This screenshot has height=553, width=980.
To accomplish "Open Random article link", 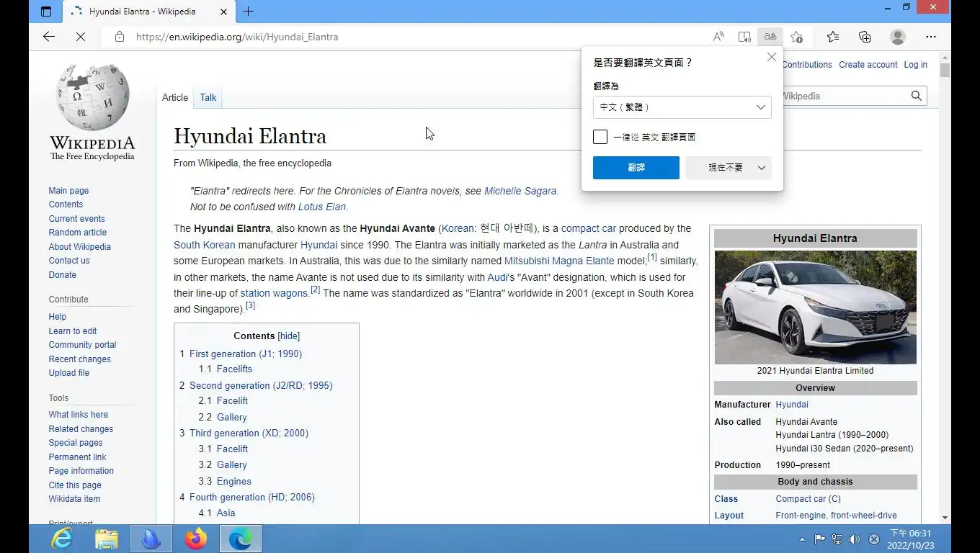I will 78,233.
